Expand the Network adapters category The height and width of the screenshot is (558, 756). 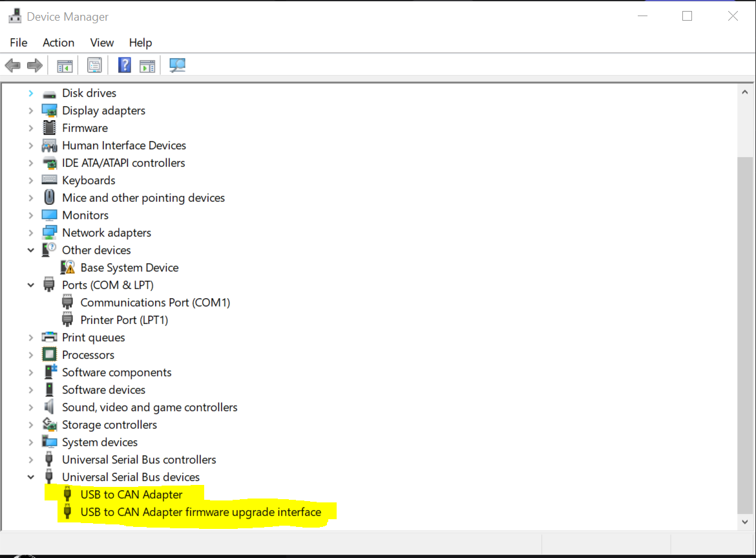(x=30, y=233)
